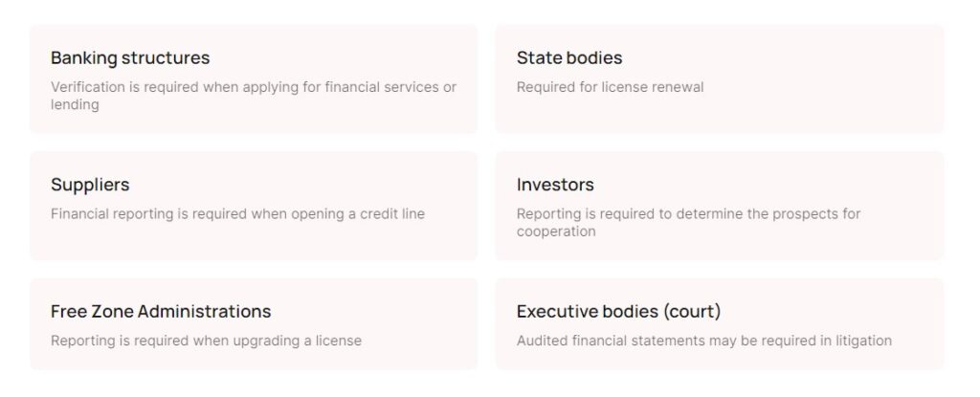Click the text about verification for financial services

click(254, 87)
